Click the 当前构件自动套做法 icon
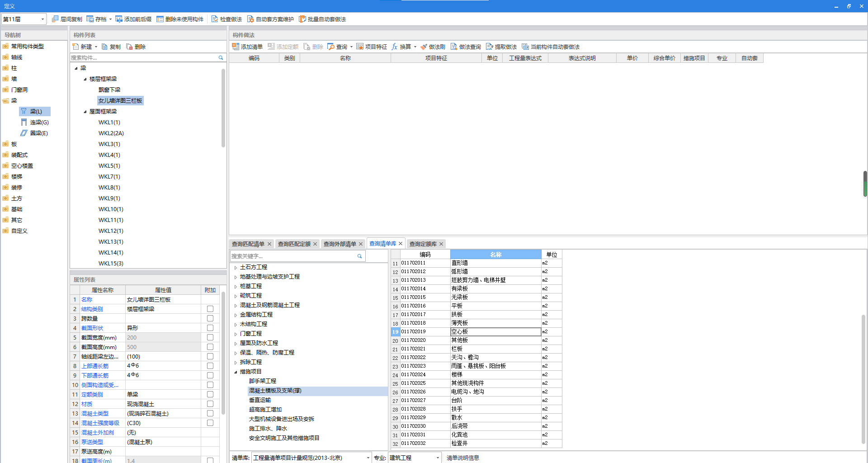Viewport: 868px width, 463px height. [525, 47]
